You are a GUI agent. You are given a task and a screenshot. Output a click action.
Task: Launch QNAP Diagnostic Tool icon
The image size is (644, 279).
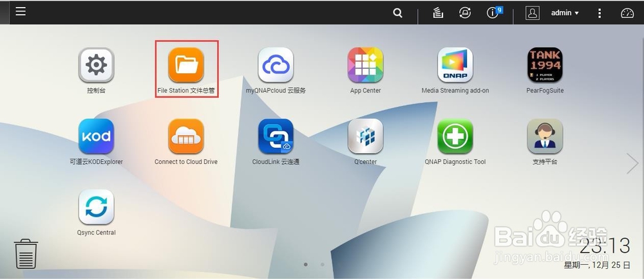[x=455, y=136]
